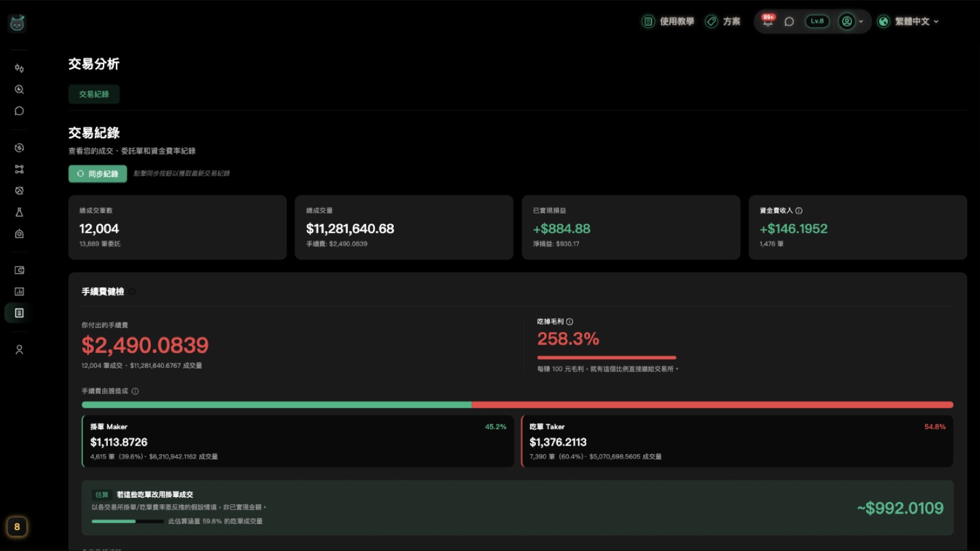This screenshot has width=980, height=551.
Task: Select the 交易紀錄 tab
Action: pos(94,94)
